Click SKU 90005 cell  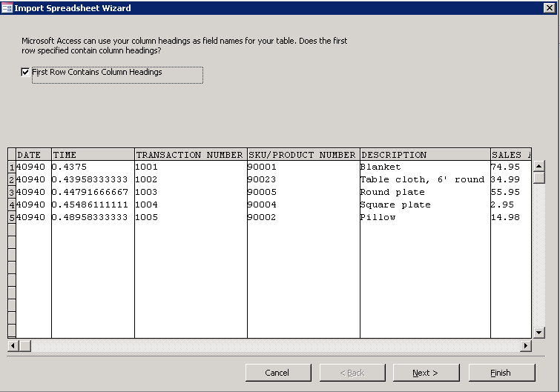303,192
